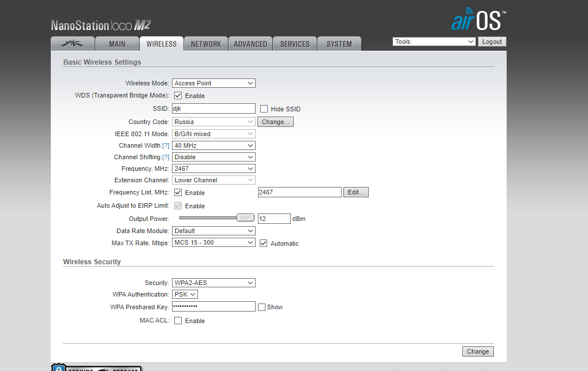Check the Show key checkbox
This screenshot has height=371, width=588.
pyautogui.click(x=262, y=307)
